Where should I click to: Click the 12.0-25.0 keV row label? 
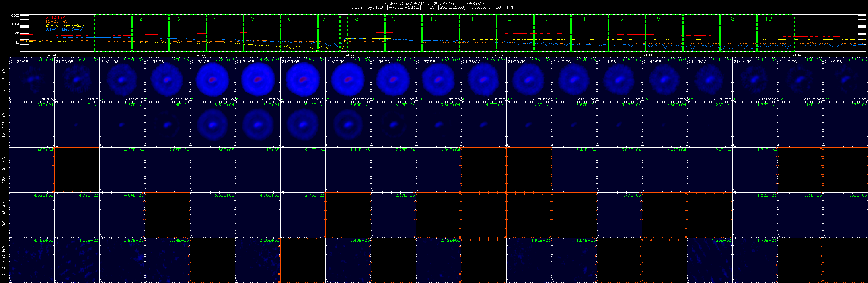tap(3, 169)
